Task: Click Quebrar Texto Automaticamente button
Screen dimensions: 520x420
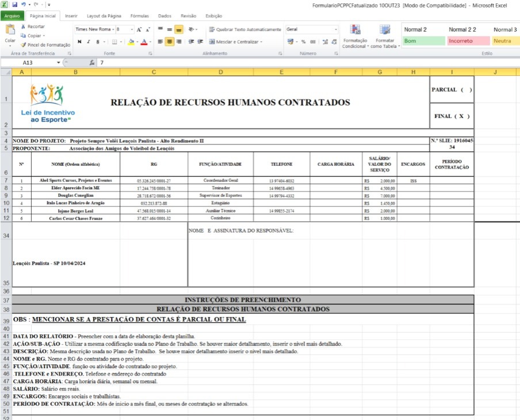Action: 244,29
